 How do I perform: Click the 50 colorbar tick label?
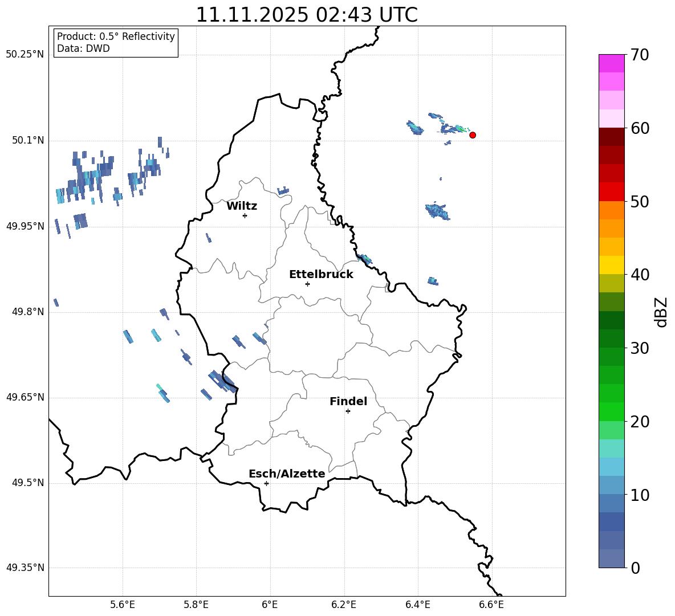pyautogui.click(x=640, y=201)
